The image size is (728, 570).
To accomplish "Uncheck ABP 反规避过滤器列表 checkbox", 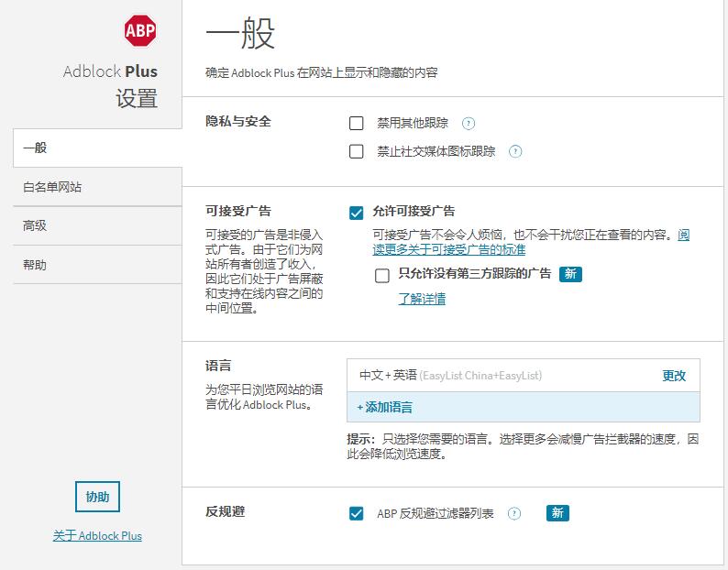I will pyautogui.click(x=356, y=513).
